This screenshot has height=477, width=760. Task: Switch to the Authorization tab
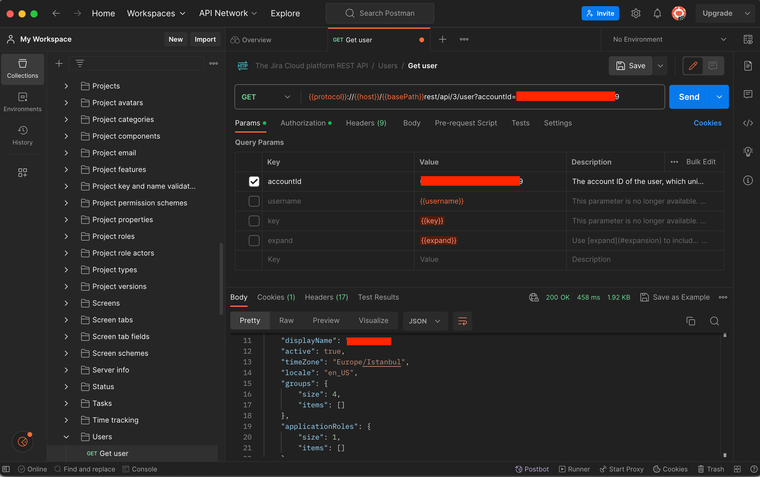[303, 123]
